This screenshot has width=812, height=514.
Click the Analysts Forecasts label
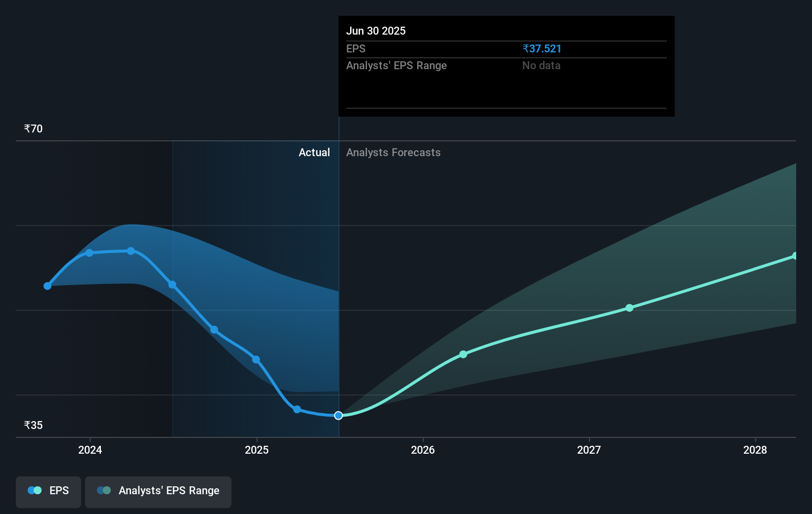(x=393, y=153)
